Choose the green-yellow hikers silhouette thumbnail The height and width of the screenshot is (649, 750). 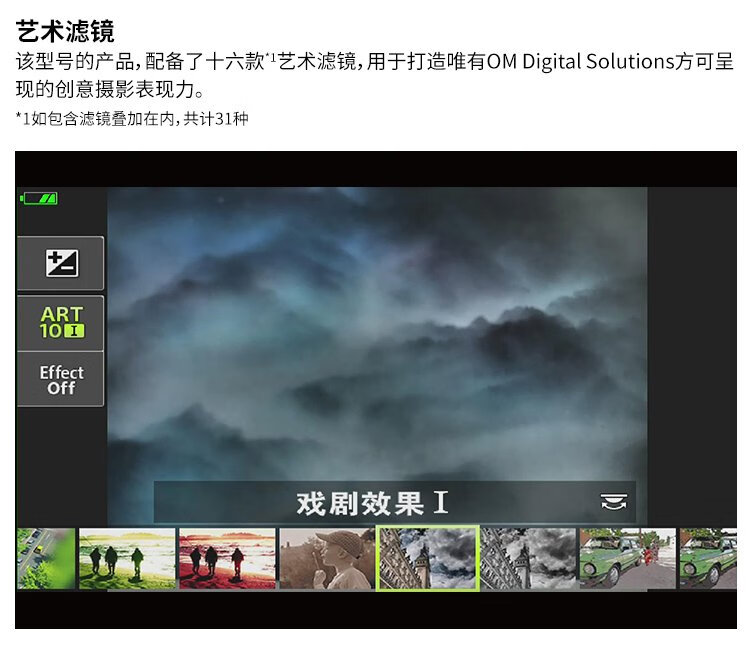click(127, 558)
